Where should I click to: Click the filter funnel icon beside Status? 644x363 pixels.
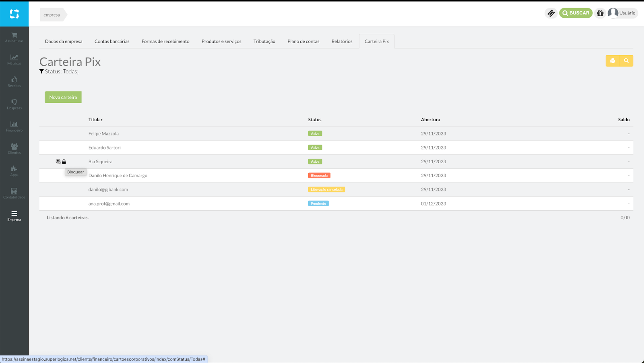pos(41,72)
